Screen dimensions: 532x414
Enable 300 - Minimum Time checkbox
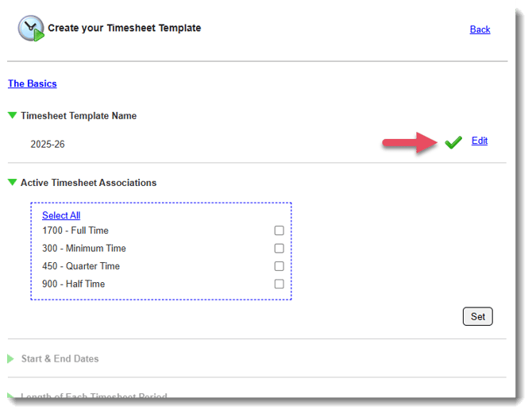point(279,249)
